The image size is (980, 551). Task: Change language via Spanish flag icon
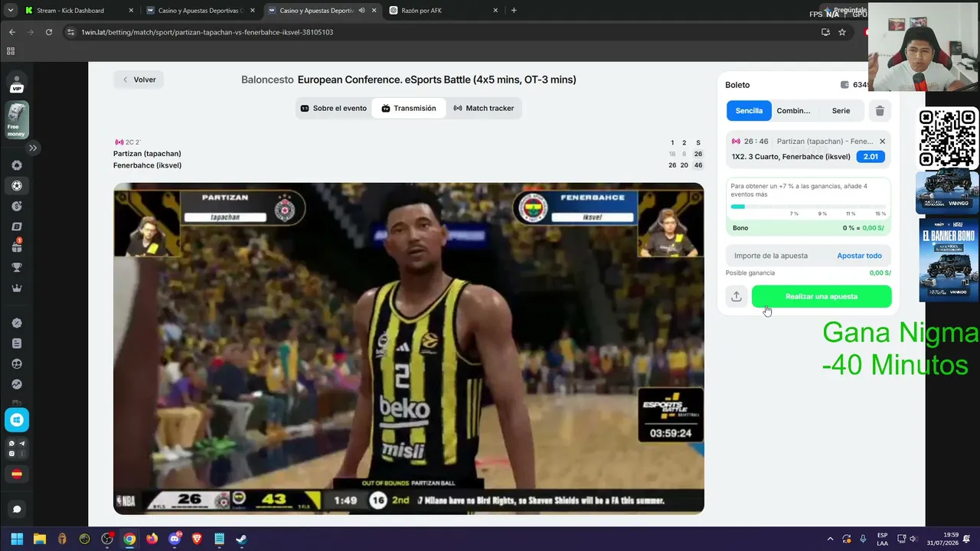coord(17,474)
